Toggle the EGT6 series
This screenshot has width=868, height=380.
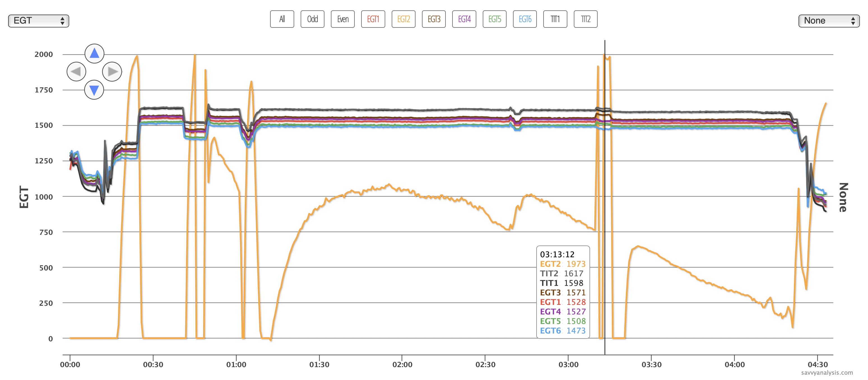[x=525, y=19]
